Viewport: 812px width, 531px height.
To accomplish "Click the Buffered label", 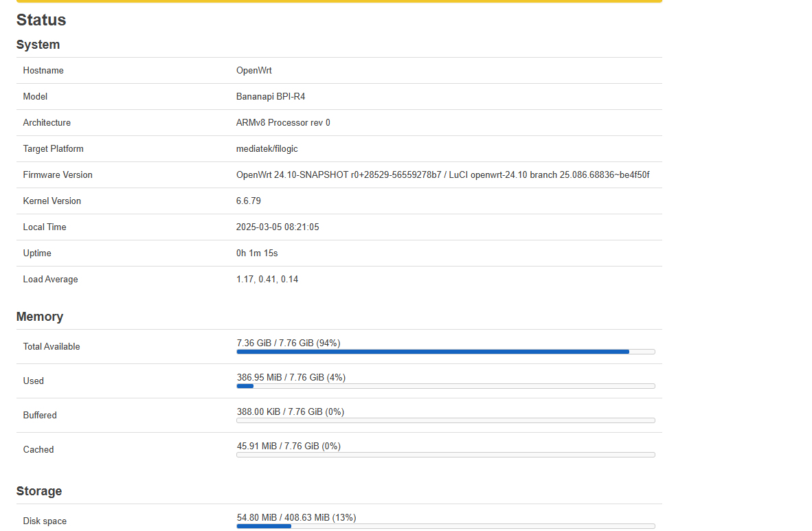I will (x=40, y=416).
